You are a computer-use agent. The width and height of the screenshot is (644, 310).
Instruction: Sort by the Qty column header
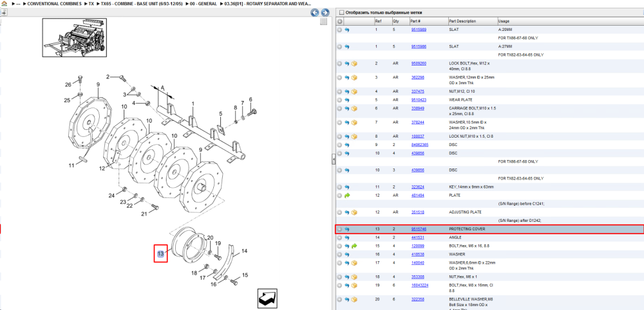(396, 21)
